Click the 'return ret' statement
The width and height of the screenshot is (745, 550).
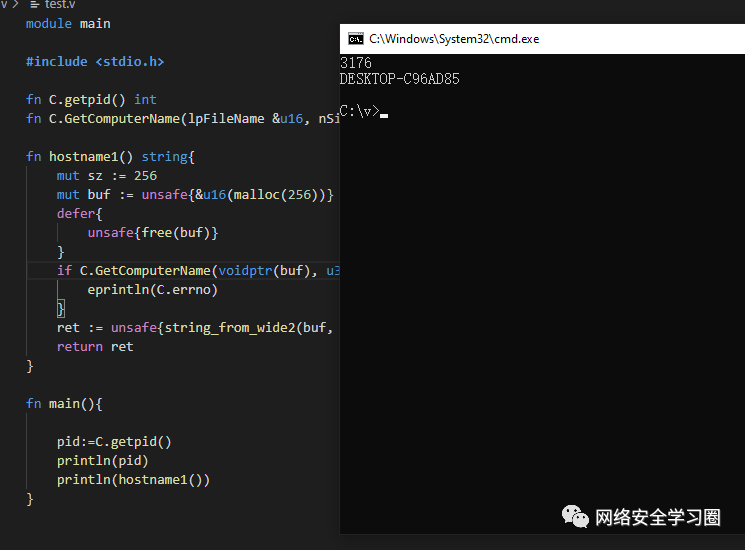pyautogui.click(x=95, y=347)
